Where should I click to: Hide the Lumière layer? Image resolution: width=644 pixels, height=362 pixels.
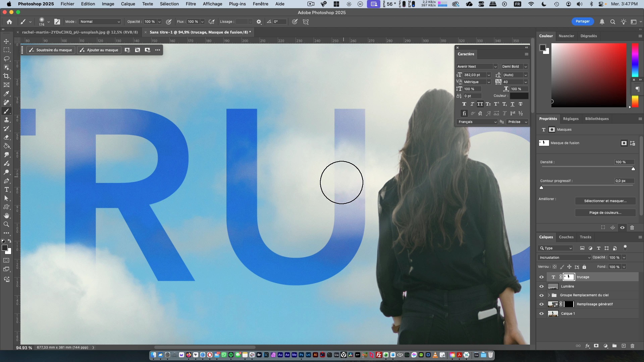(x=541, y=287)
